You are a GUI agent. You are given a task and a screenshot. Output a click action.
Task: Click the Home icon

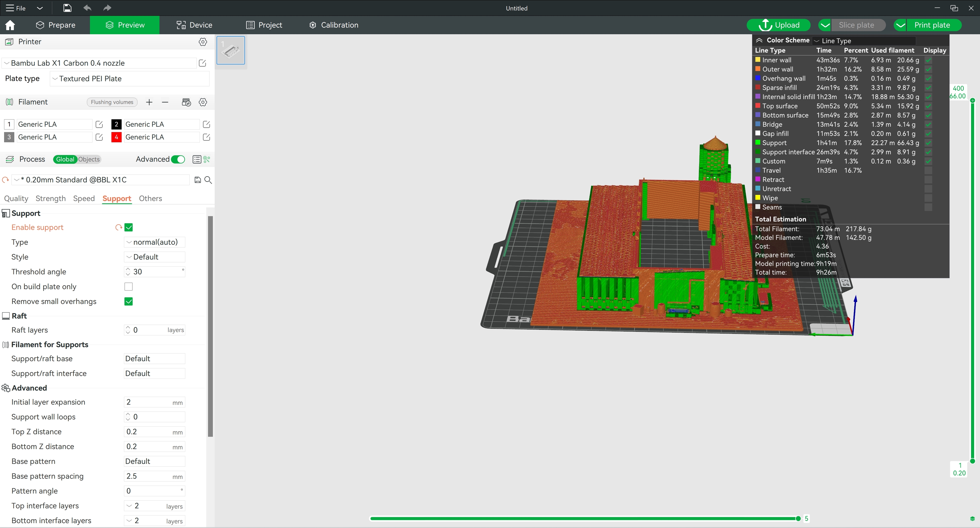[10, 25]
